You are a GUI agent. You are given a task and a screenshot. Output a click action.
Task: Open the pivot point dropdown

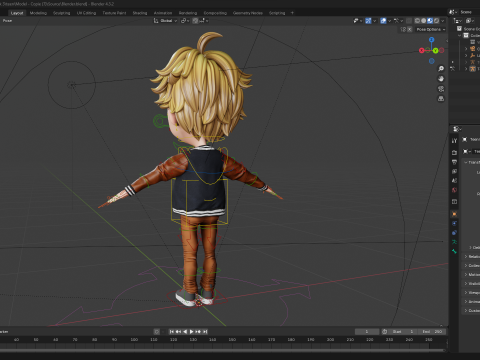pyautogui.click(x=184, y=21)
